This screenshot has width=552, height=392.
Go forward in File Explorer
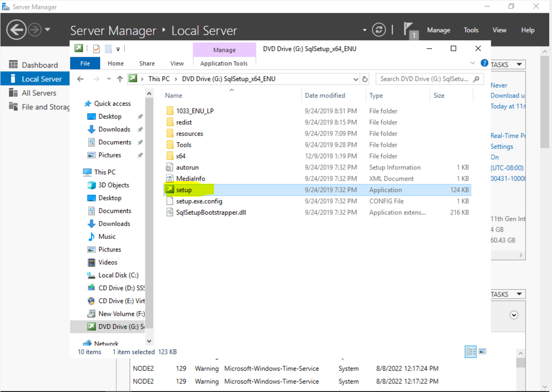click(96, 79)
